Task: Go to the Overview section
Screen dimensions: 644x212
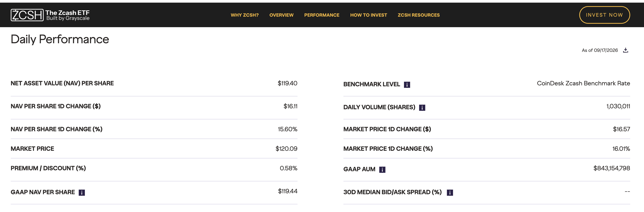Action: pyautogui.click(x=281, y=15)
